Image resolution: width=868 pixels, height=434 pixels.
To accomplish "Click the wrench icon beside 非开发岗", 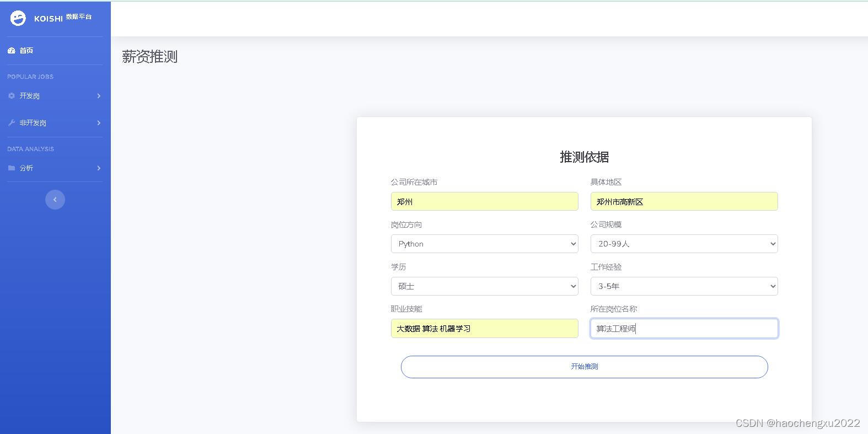I will tap(12, 122).
